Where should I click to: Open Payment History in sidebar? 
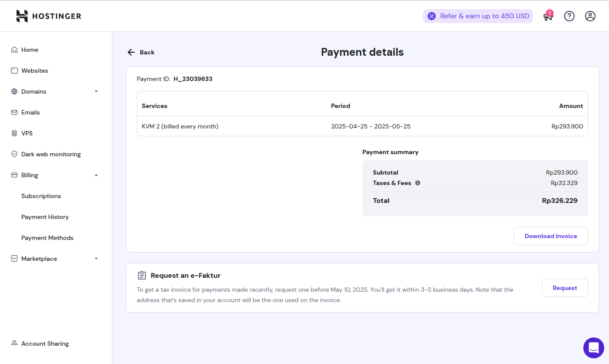click(45, 217)
